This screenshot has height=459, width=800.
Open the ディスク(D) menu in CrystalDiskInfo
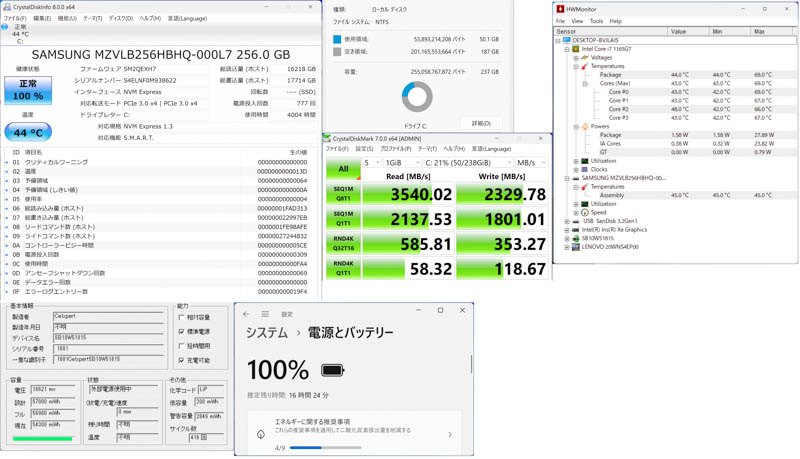point(121,18)
